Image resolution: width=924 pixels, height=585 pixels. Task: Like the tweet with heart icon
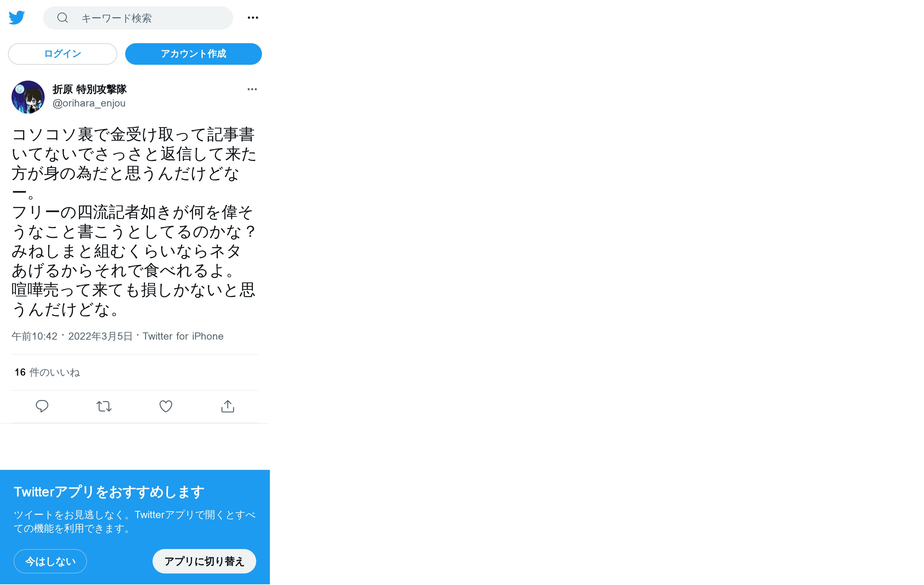point(166,406)
